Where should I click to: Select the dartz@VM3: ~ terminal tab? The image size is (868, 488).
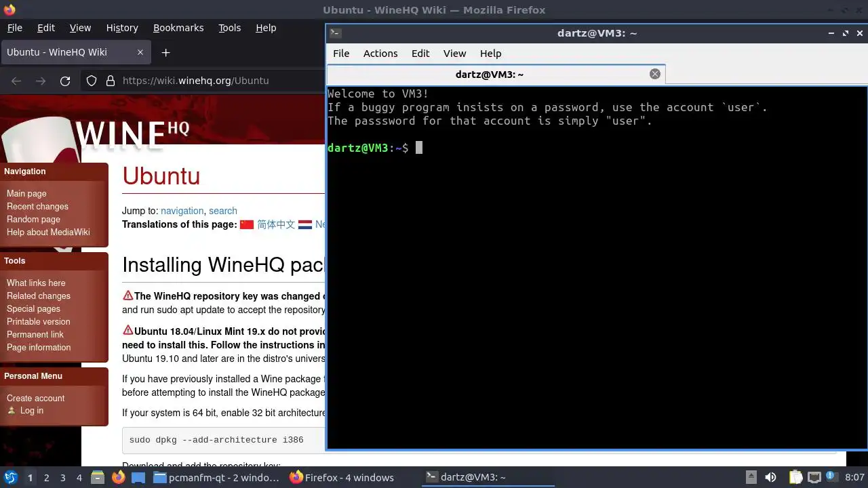tap(496, 74)
